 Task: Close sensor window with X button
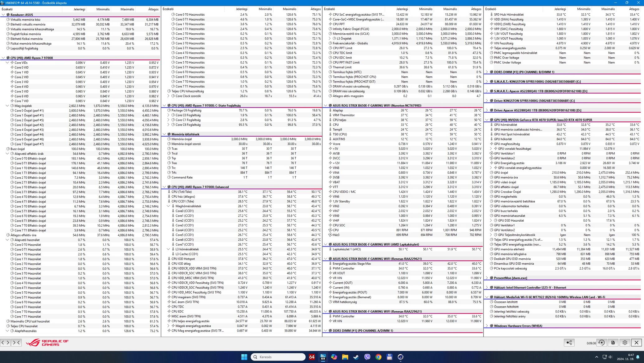[637, 342]
